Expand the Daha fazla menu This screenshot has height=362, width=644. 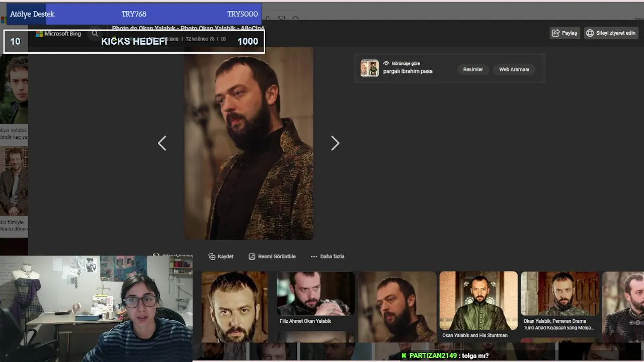pos(328,256)
